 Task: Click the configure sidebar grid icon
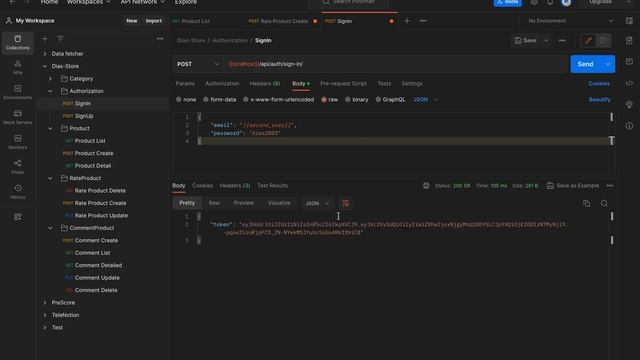(18, 217)
